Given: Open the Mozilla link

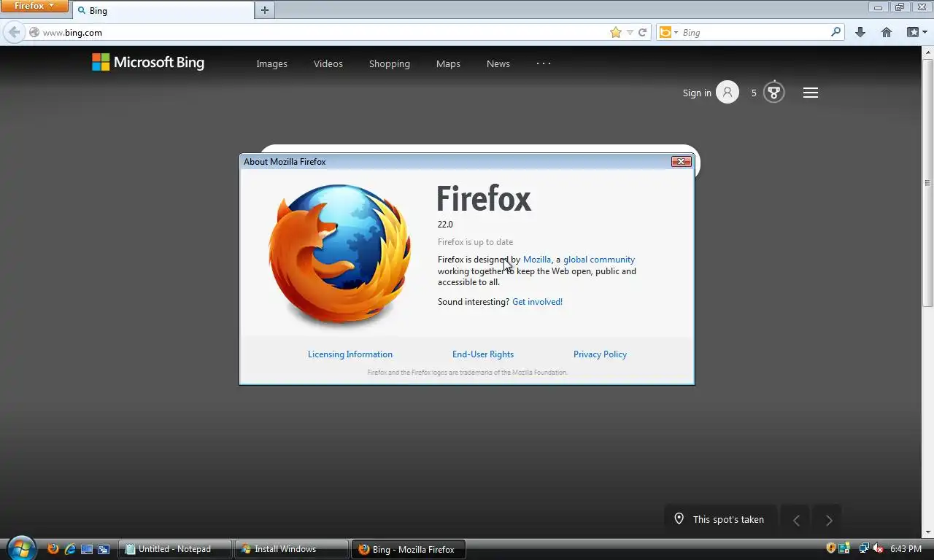Looking at the screenshot, I should pyautogui.click(x=537, y=260).
